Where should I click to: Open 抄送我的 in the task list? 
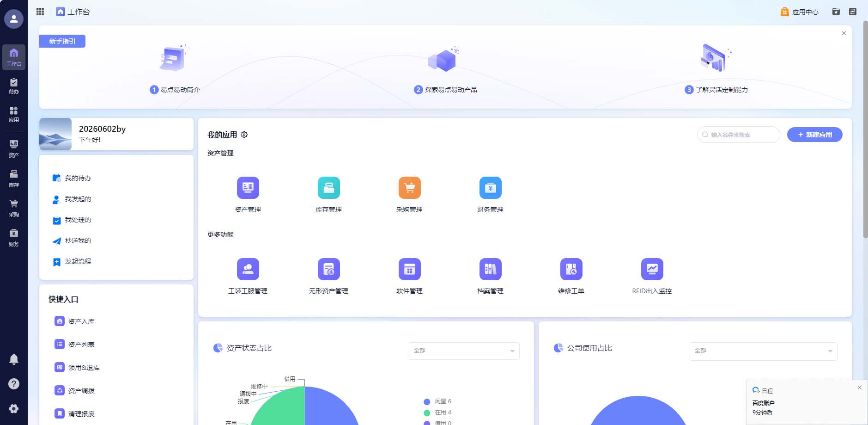pos(72,240)
